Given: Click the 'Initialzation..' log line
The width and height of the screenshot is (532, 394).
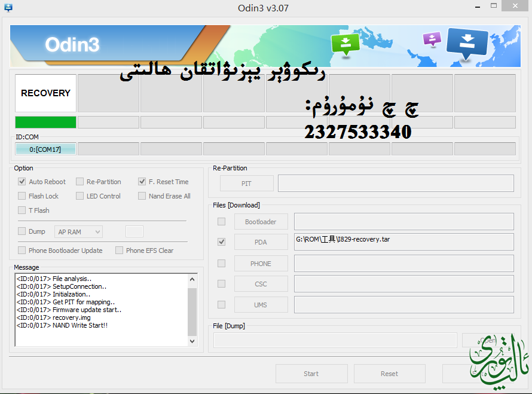Looking at the screenshot, I should [53, 294].
